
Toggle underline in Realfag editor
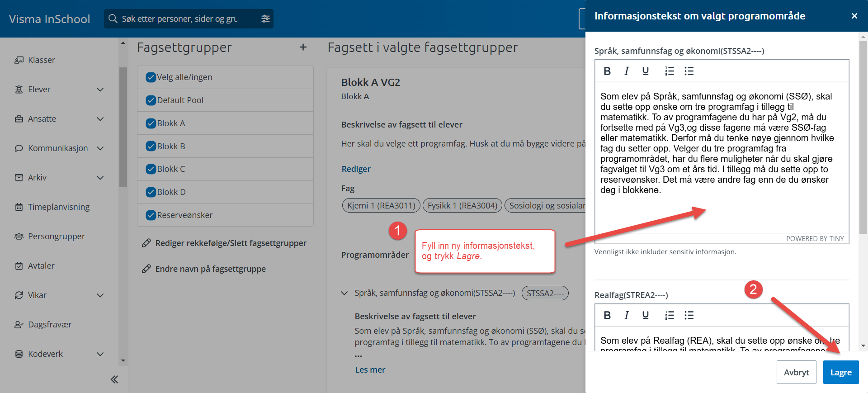tap(646, 315)
